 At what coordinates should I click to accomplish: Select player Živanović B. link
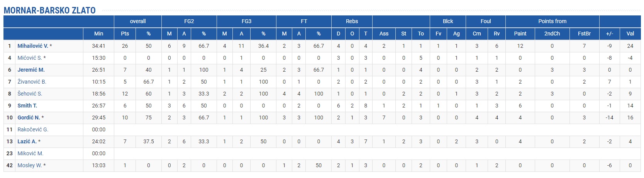point(32,82)
